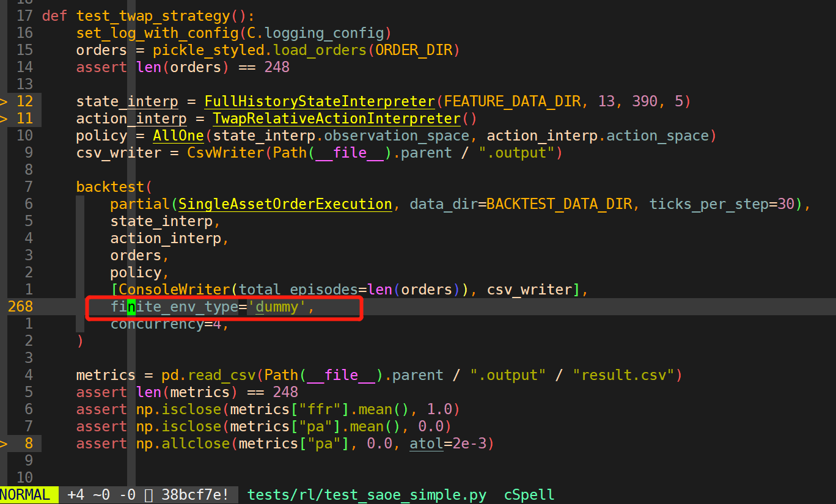Click the 'ticks_per_step' keyword argument
The width and height of the screenshot is (836, 504).
[709, 203]
